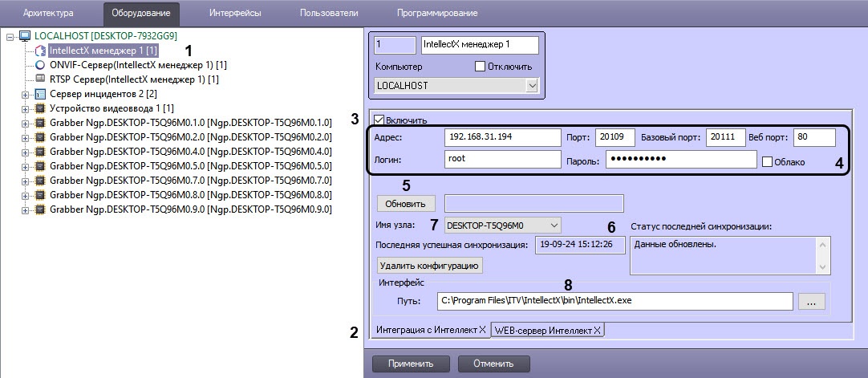Go to the Пользователи tab
The height and width of the screenshot is (378, 868).
(329, 13)
